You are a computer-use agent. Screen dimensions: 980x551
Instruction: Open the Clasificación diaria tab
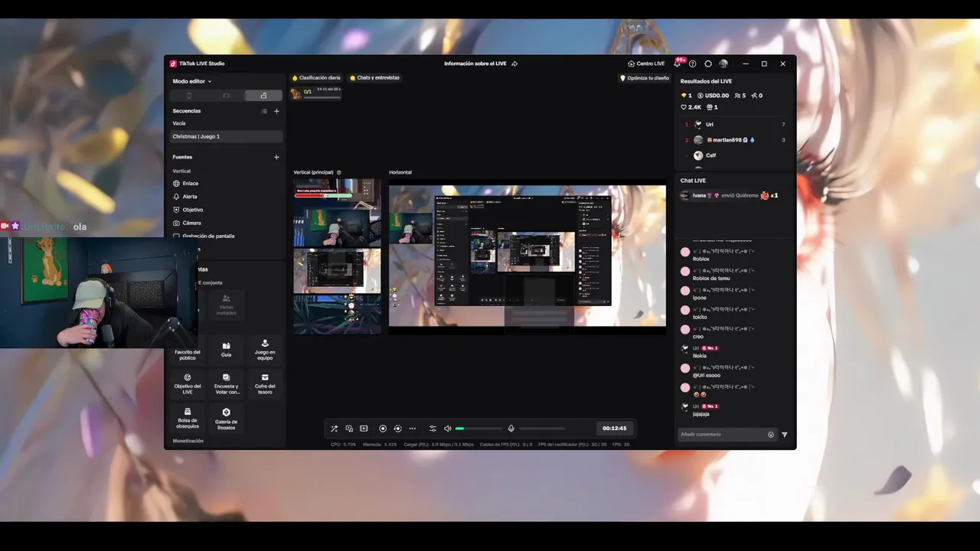(x=316, y=78)
